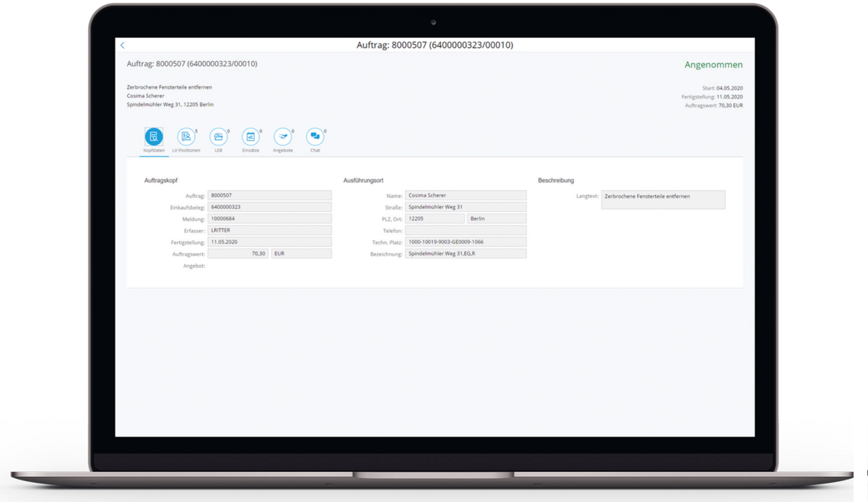Click the Erfasser field showing LRITTER
This screenshot has width=868, height=502.
[269, 230]
